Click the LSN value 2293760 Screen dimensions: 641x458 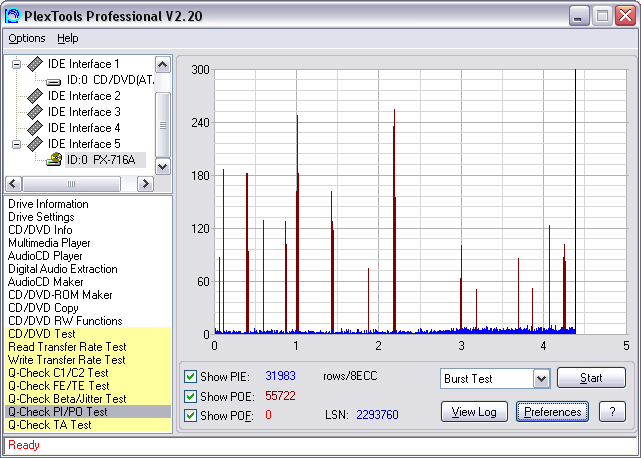(x=377, y=415)
